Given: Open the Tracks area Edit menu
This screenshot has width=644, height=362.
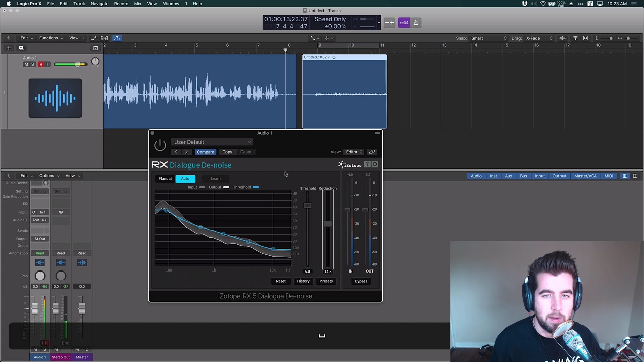Looking at the screenshot, I should click(26, 38).
